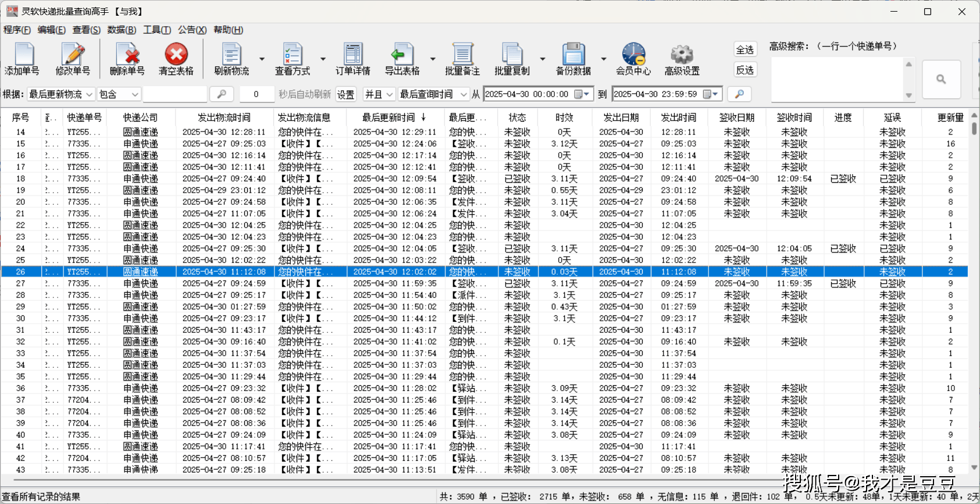The width and height of the screenshot is (980, 504).
Task: Click the 导出表格 icon
Action: (402, 55)
